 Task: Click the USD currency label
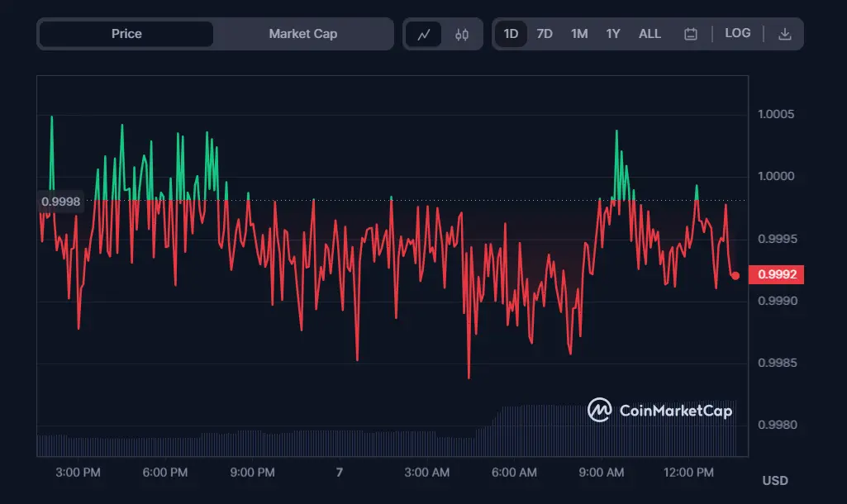click(774, 480)
